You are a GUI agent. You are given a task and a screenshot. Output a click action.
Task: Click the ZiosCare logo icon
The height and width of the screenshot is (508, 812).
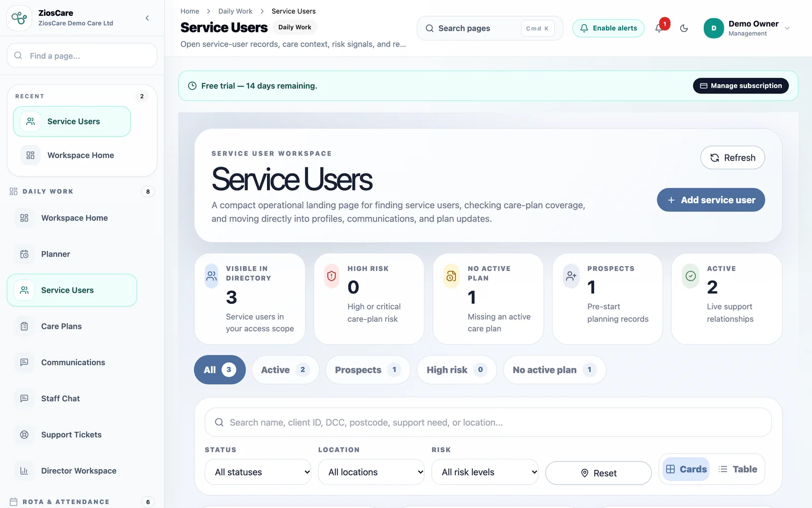tap(19, 18)
